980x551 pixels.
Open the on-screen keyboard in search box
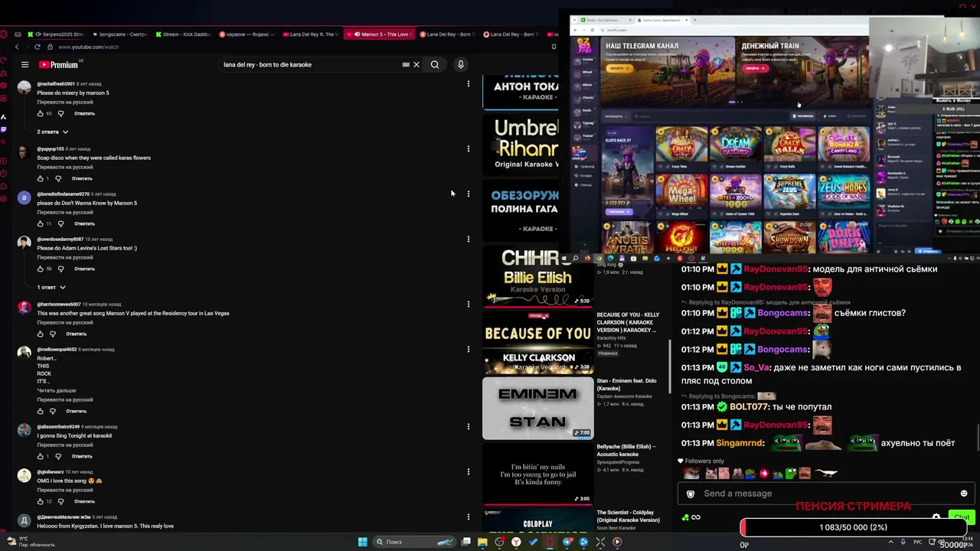pyautogui.click(x=406, y=65)
